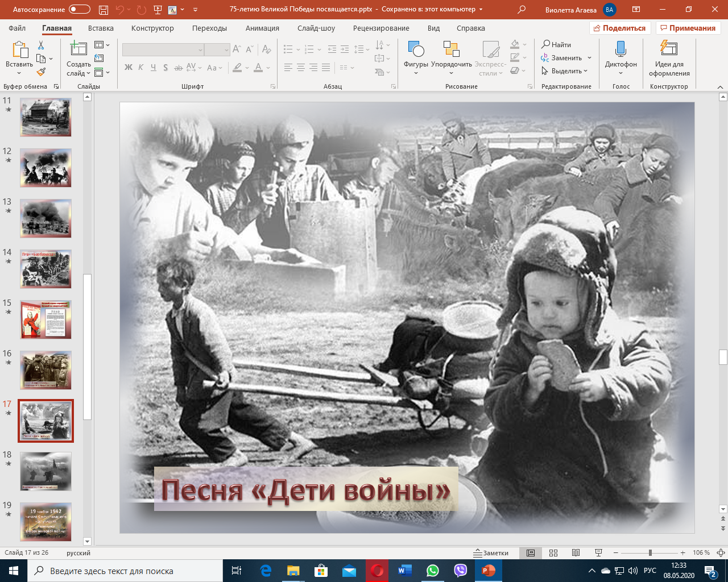Expand the Выделить select dropdown
Image resolution: width=728 pixels, height=582 pixels.
(565, 71)
